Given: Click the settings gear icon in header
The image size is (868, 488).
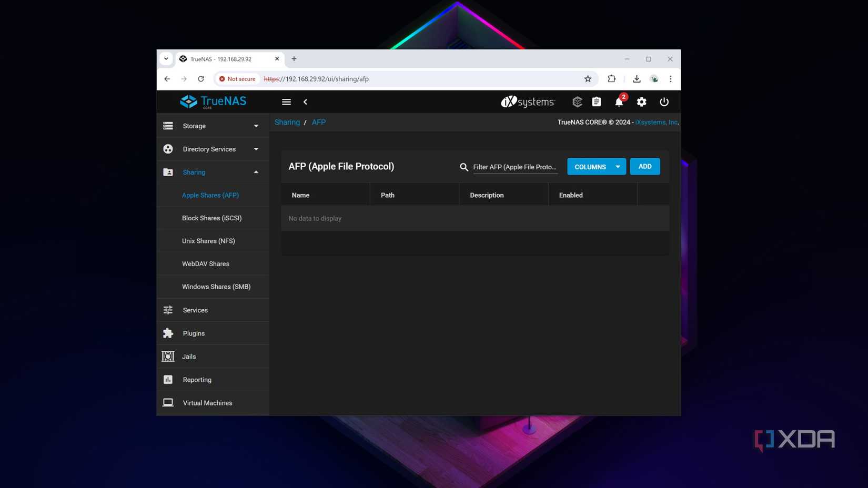Looking at the screenshot, I should [x=641, y=102].
